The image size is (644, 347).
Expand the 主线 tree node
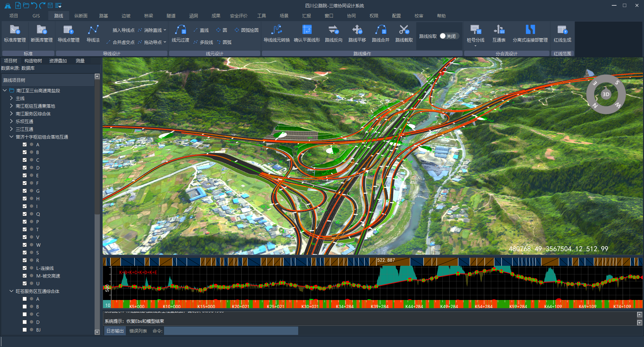[11, 98]
